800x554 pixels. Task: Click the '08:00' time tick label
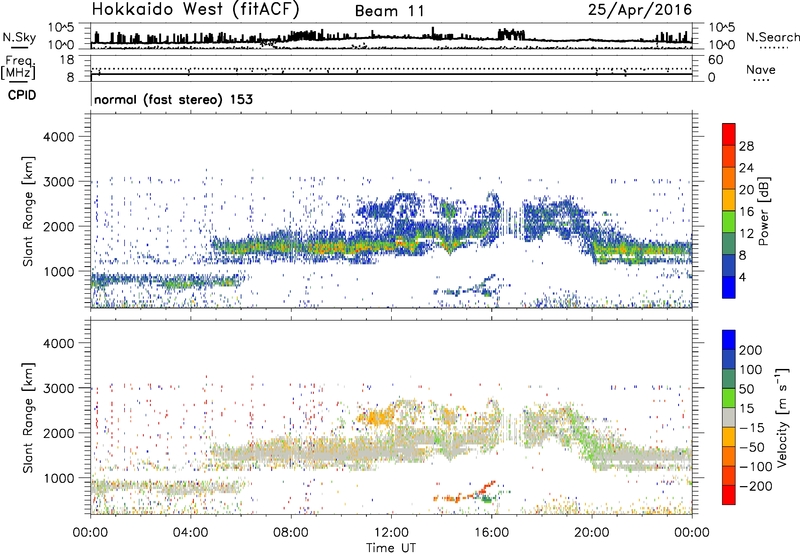[291, 533]
